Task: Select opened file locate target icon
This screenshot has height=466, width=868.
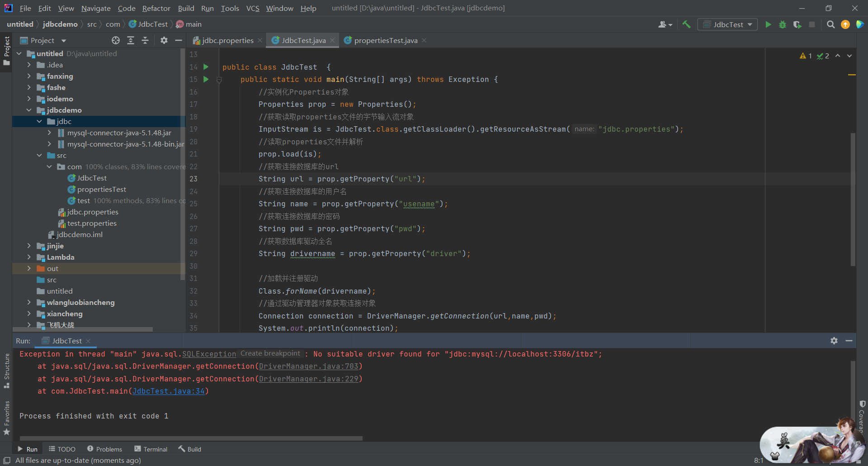Action: (x=116, y=40)
